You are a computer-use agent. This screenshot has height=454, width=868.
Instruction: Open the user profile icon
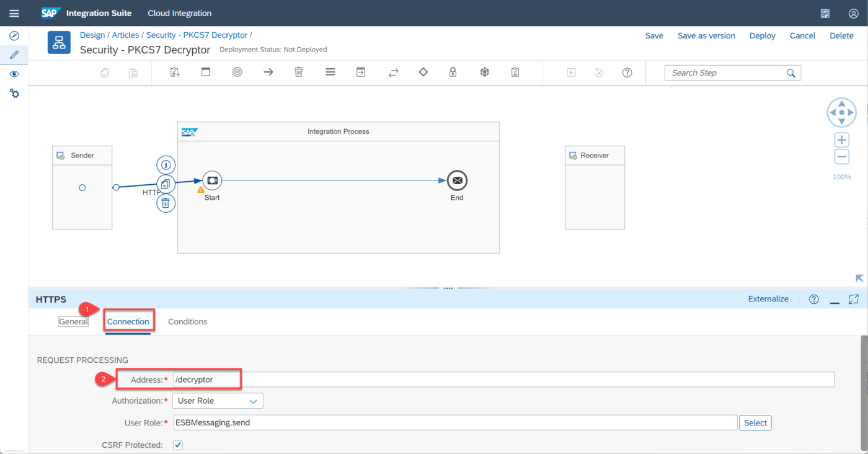pos(854,13)
